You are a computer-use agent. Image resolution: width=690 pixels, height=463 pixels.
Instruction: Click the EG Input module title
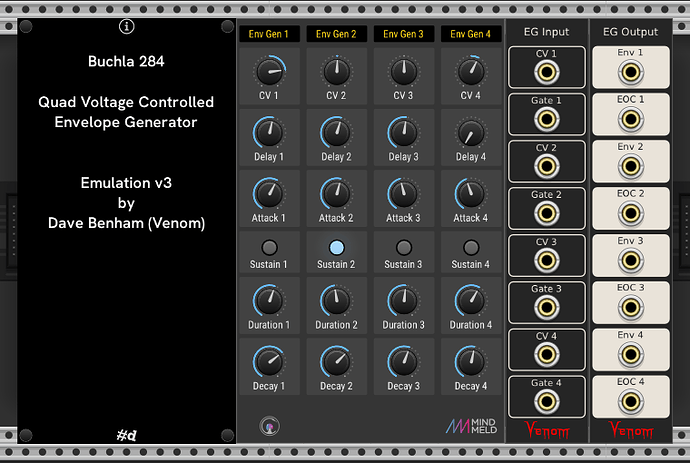click(x=547, y=32)
